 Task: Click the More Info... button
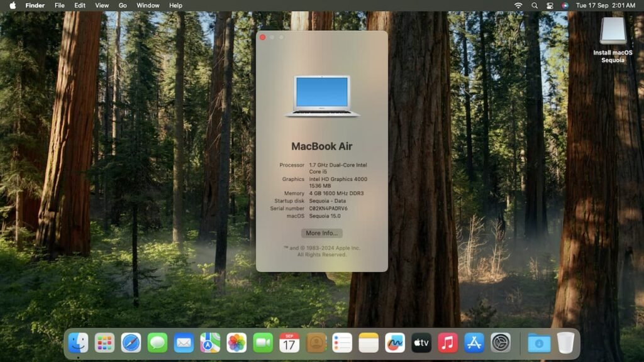tap(322, 233)
